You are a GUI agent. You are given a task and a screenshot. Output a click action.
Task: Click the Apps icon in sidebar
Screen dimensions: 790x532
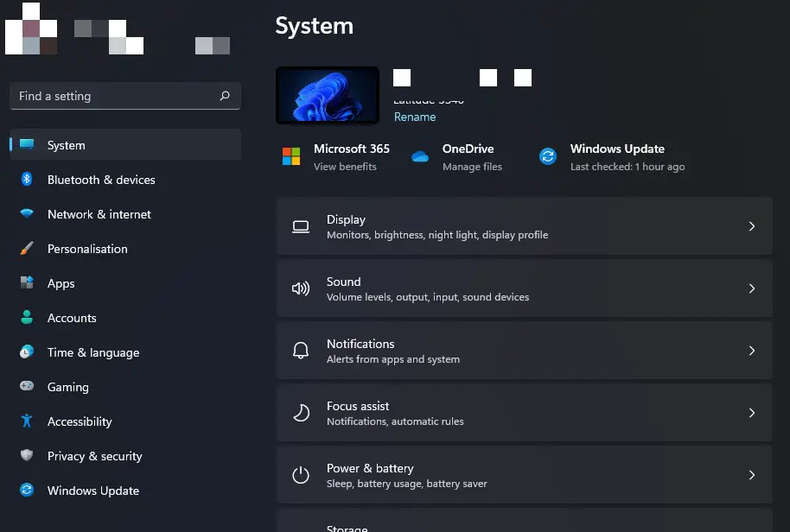point(27,282)
